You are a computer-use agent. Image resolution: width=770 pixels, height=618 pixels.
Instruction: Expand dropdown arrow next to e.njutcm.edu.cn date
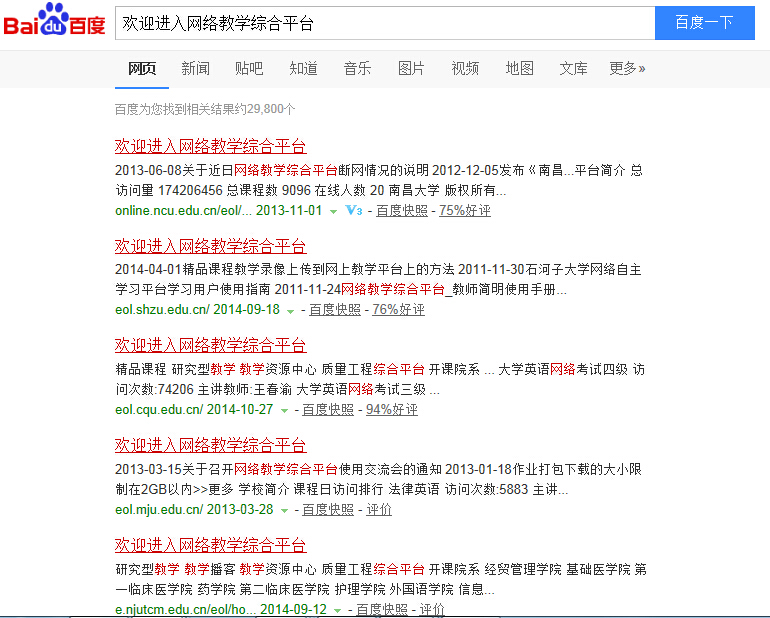pos(337,610)
